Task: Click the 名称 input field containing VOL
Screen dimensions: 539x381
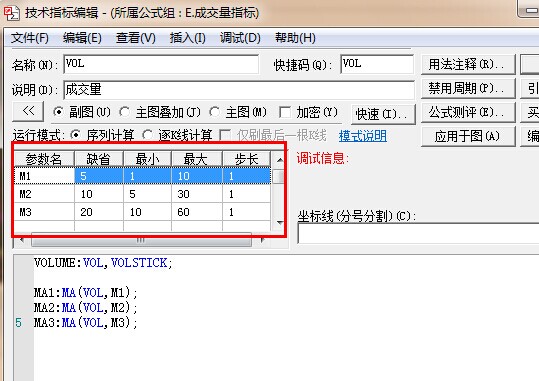Action: pos(161,64)
